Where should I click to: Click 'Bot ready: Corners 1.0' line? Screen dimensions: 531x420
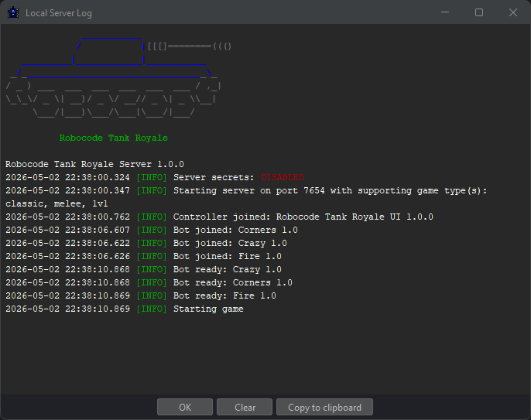[149, 282]
